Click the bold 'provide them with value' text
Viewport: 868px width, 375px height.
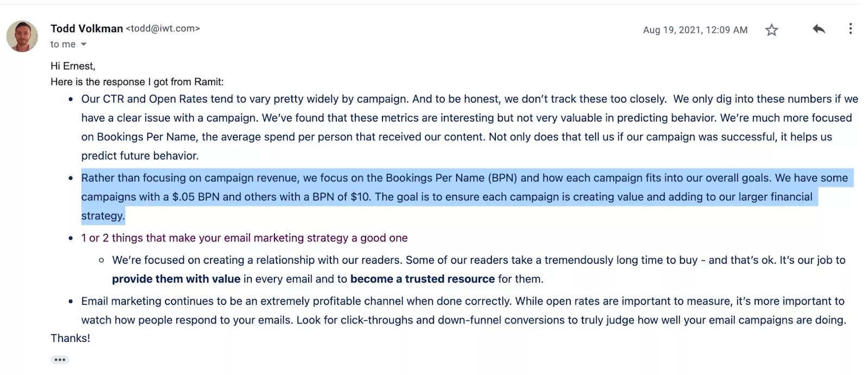click(176, 279)
